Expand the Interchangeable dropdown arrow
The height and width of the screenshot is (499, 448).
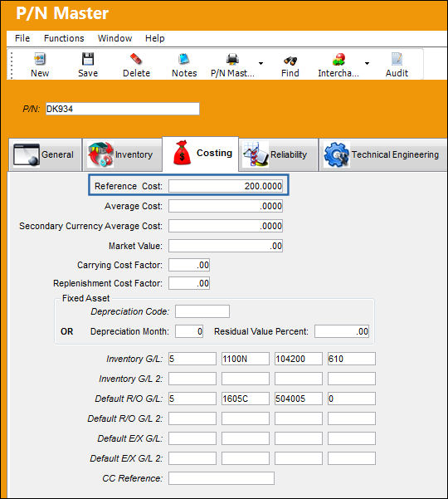point(367,63)
